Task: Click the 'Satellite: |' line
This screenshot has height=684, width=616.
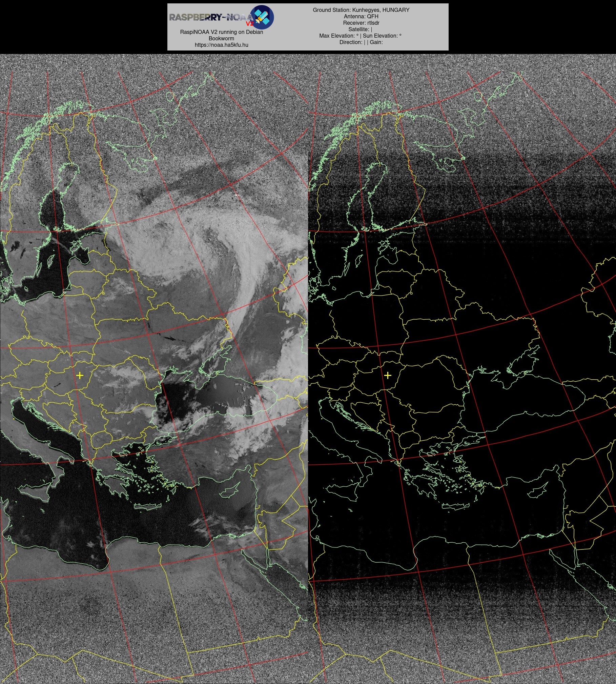Action: tap(360, 29)
